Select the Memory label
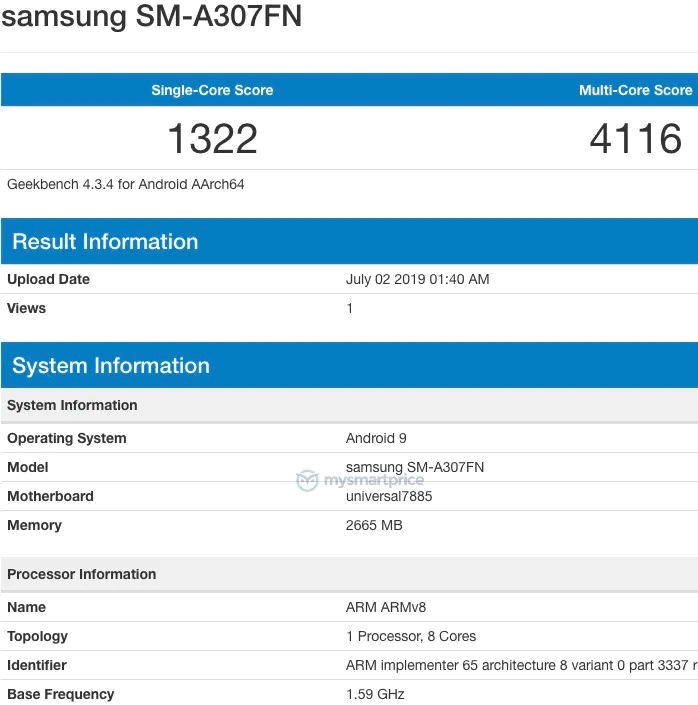Screen dimensions: 698x705 pyautogui.click(x=35, y=525)
